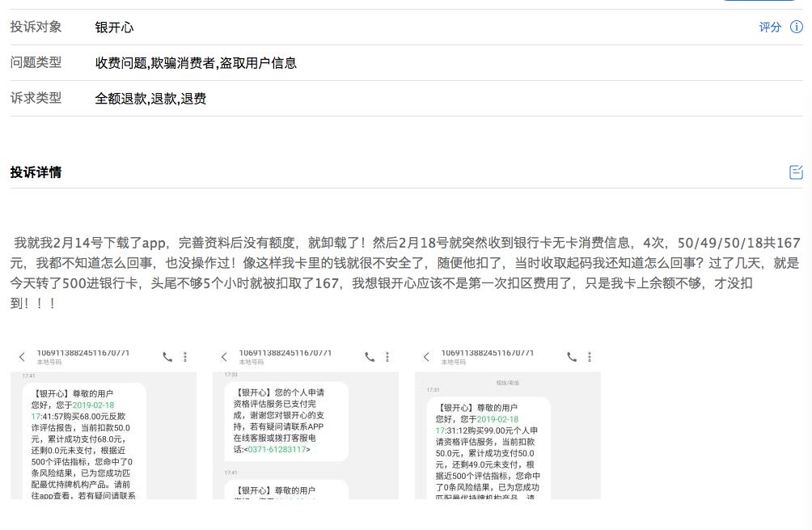Screen dimensions: 812x530
Task: Select the 投诉详情 section header
Action: [x=36, y=172]
